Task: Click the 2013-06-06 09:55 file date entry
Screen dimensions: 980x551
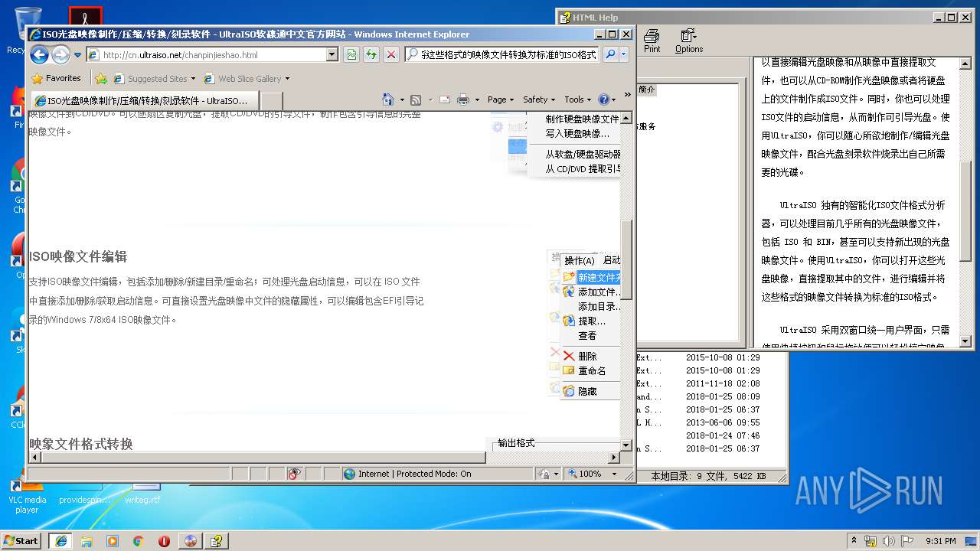Action: [723, 422]
